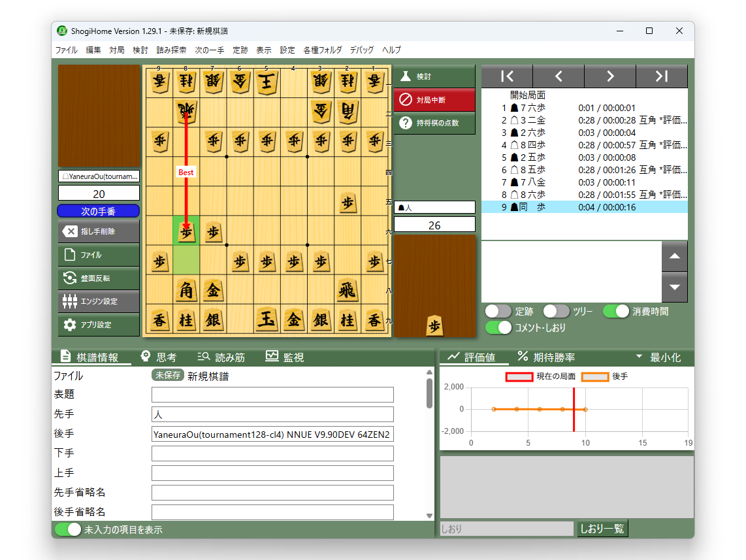
Task: Click the しおり bookmark input field
Action: tap(507, 529)
